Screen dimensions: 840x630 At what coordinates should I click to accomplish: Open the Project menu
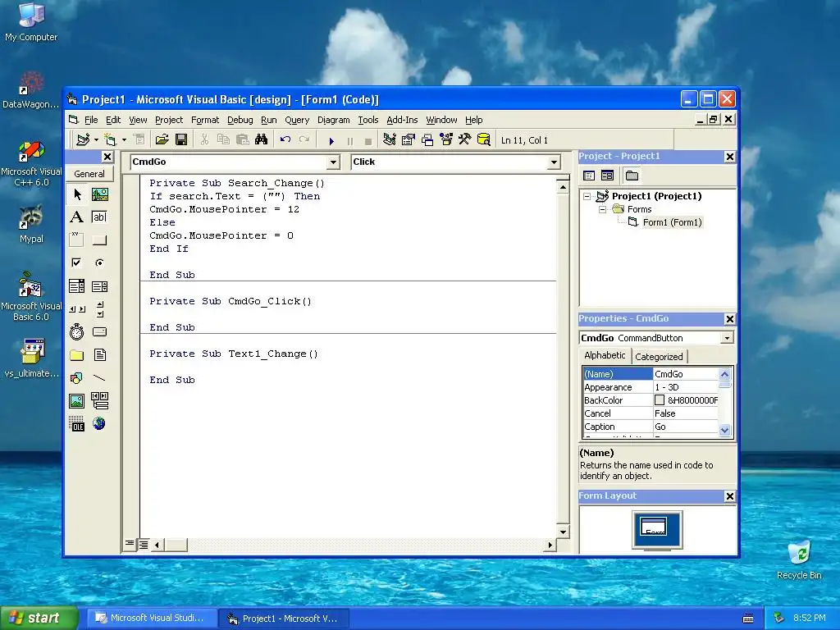click(x=169, y=120)
